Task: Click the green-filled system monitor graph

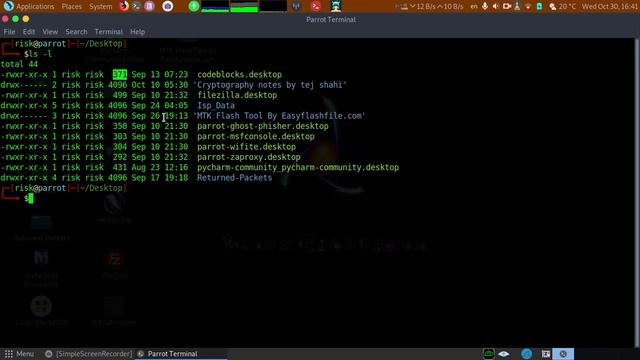Action: click(244, 6)
